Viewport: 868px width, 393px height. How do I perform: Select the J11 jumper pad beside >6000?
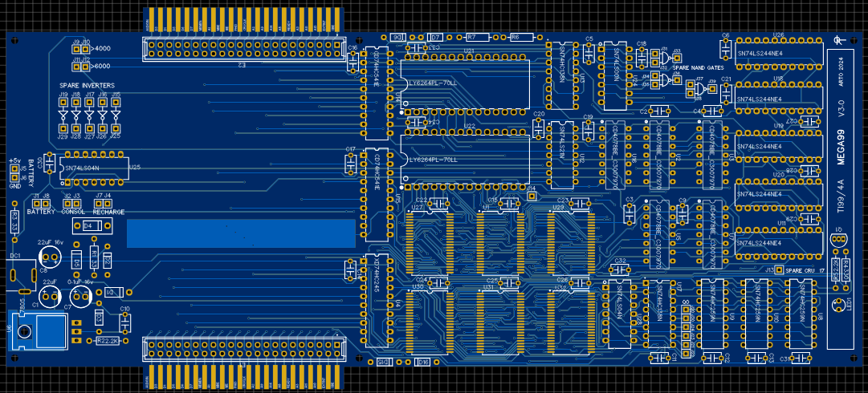pyautogui.click(x=77, y=67)
